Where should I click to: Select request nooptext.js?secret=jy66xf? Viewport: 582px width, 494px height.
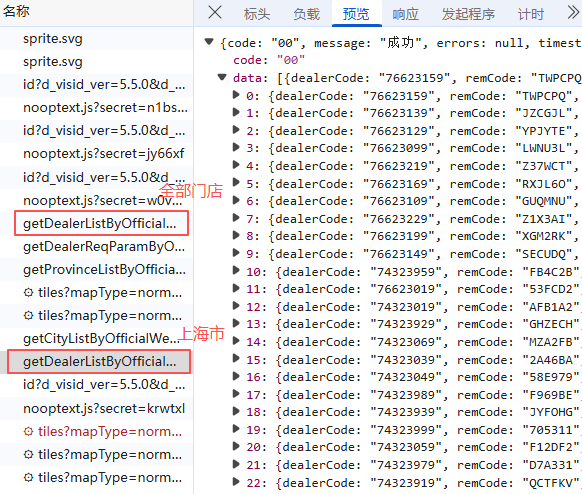96,154
